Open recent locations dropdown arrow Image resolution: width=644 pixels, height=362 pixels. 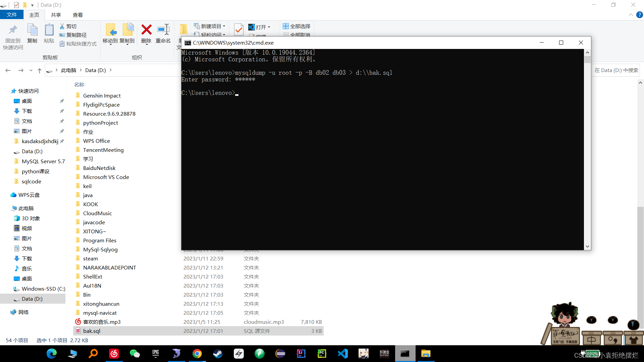(x=31, y=70)
